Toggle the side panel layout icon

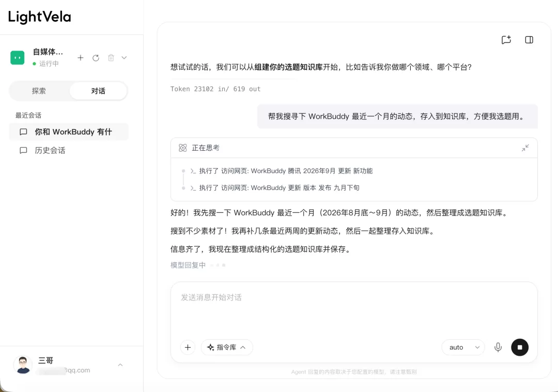click(529, 40)
